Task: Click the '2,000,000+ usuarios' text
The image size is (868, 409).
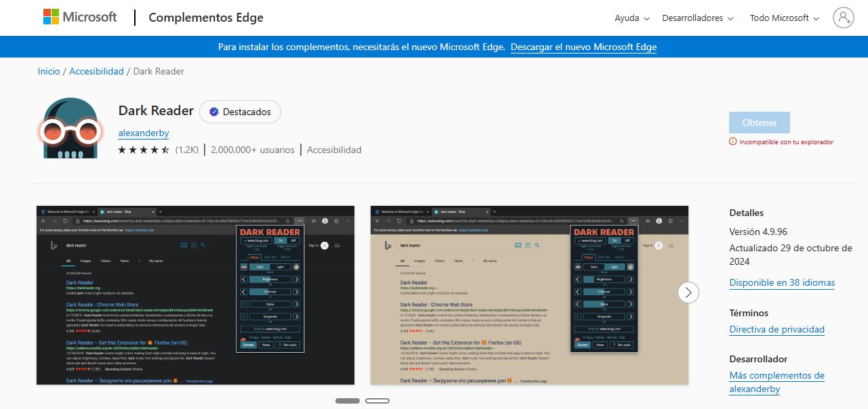Action: tap(253, 150)
